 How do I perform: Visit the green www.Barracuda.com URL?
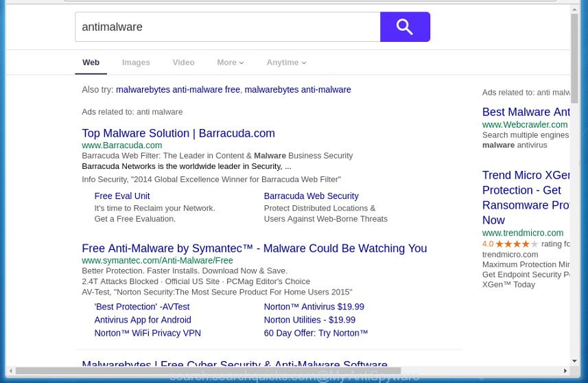(x=122, y=146)
